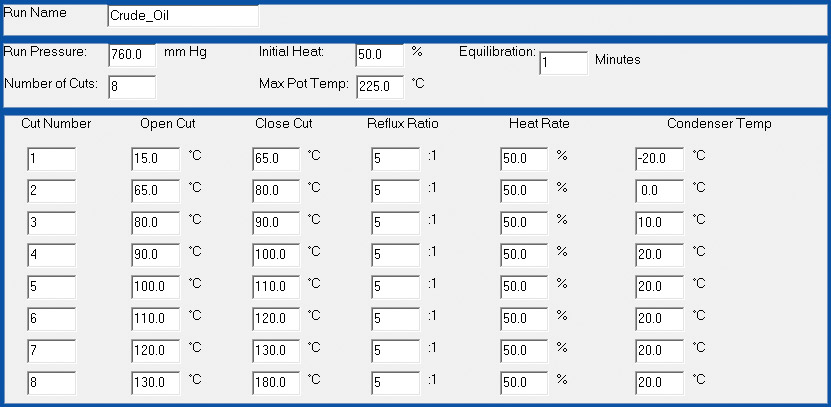Select the Run Pressure field showing 760.0
Image resolution: width=831 pixels, height=407 pixels.
point(132,55)
